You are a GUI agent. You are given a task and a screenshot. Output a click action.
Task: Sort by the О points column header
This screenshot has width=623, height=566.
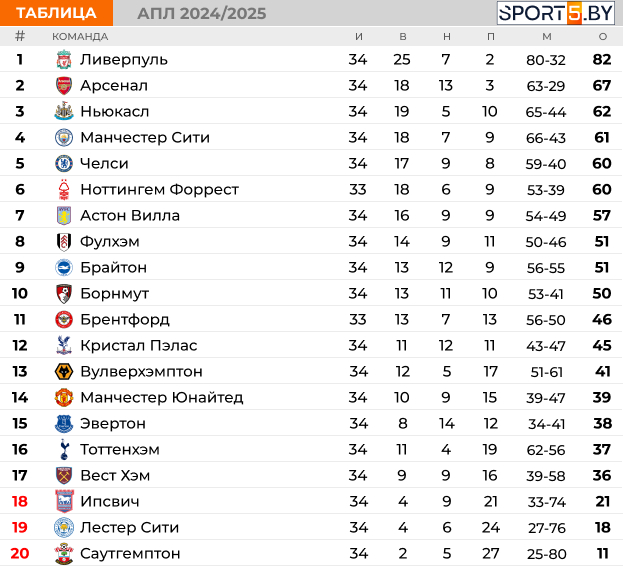[603, 37]
